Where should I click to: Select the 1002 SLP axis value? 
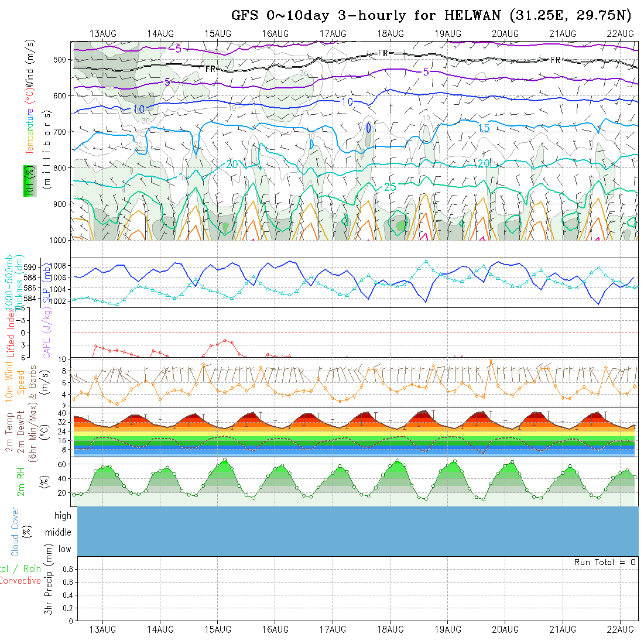pos(59,301)
